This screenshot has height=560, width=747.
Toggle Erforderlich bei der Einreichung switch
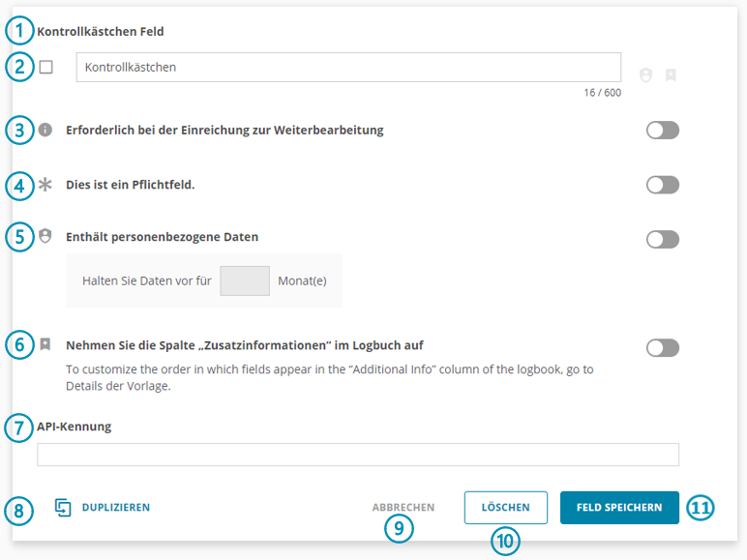[663, 130]
